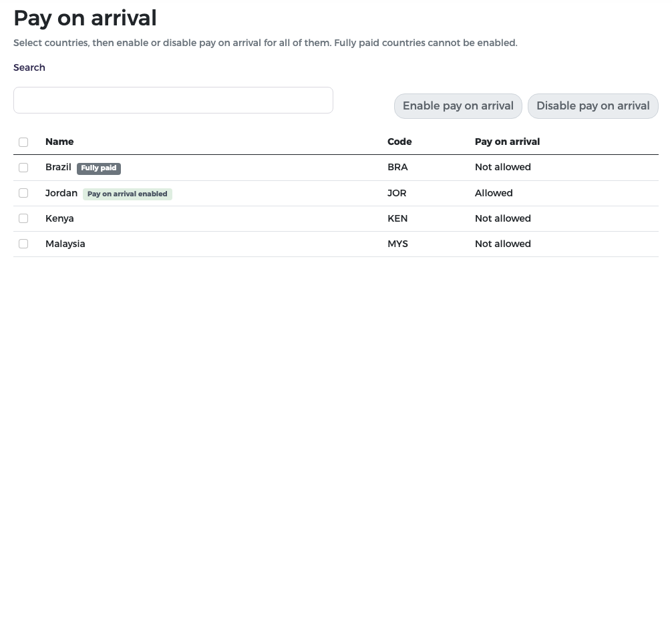
Task: Click the Fully paid badge on Brazil
Action: [99, 168]
